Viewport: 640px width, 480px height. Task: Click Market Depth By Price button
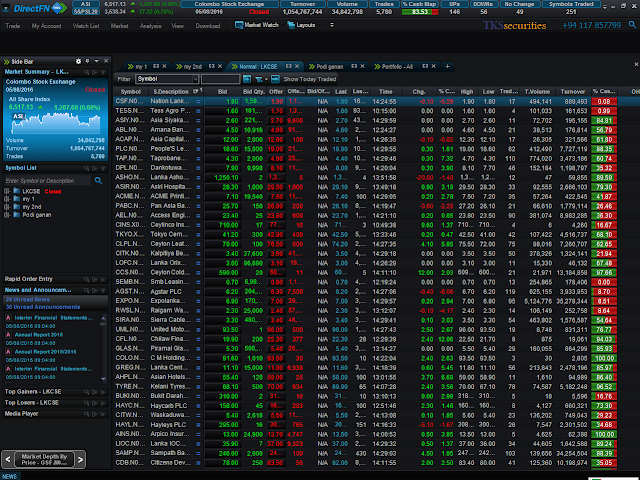click(x=44, y=460)
